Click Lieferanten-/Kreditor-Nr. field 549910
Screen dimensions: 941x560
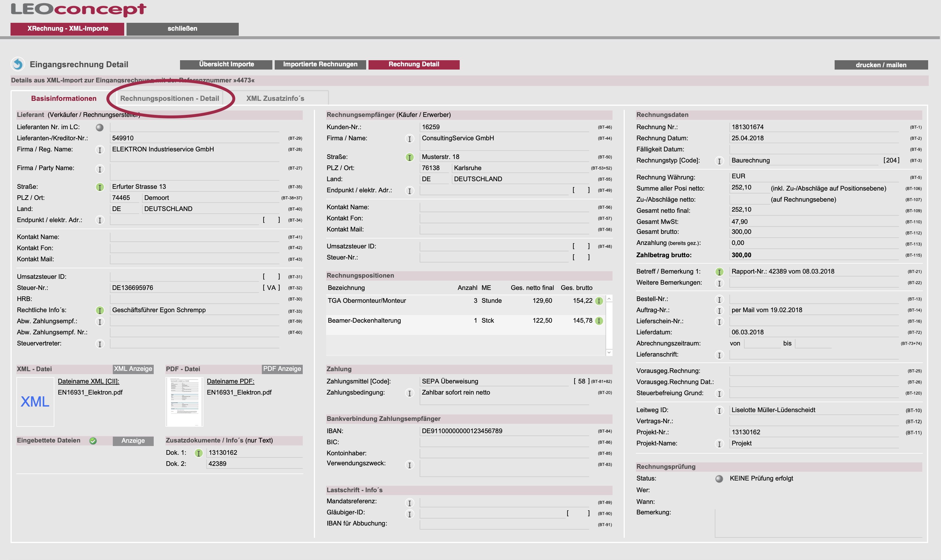tap(194, 138)
